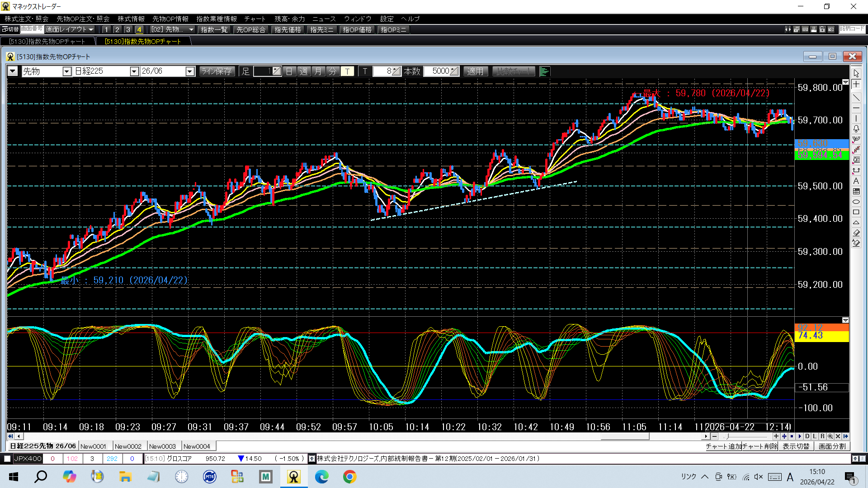This screenshot has width=868, height=488.
Task: Click the chart zoom slider handle
Action: 727,436
